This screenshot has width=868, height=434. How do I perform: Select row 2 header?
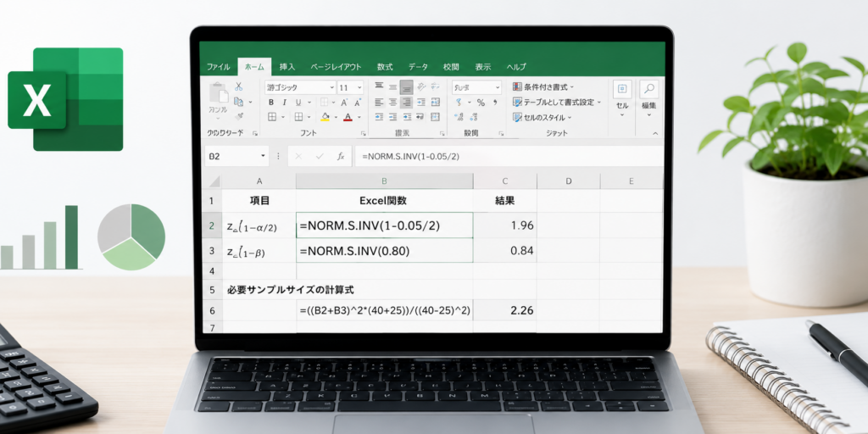pyautogui.click(x=211, y=225)
